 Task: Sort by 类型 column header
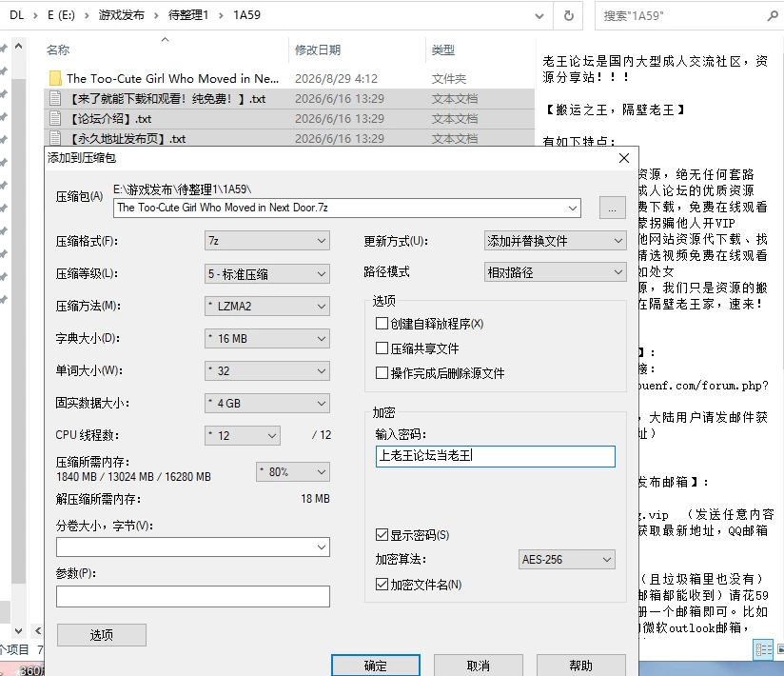point(443,50)
